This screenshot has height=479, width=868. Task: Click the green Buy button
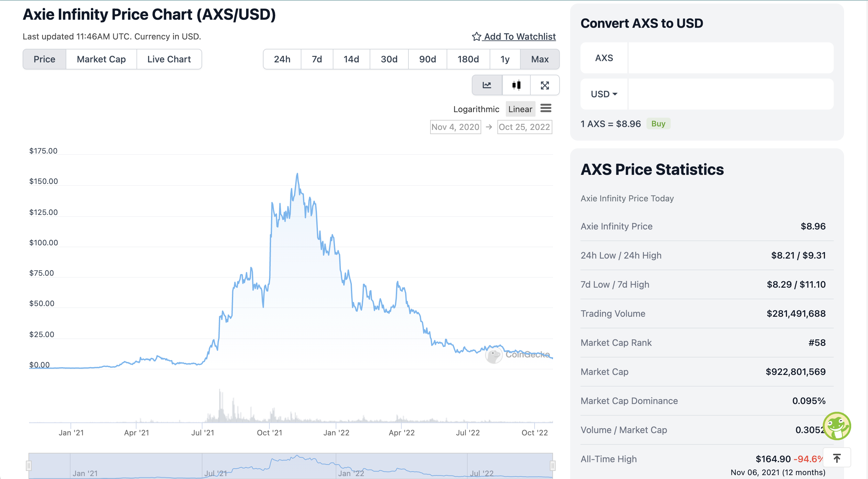(658, 123)
